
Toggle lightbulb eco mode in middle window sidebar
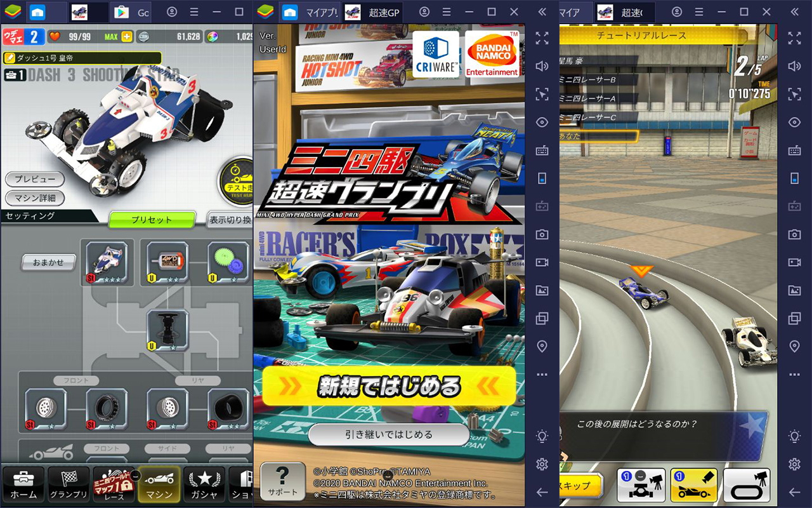(542, 436)
